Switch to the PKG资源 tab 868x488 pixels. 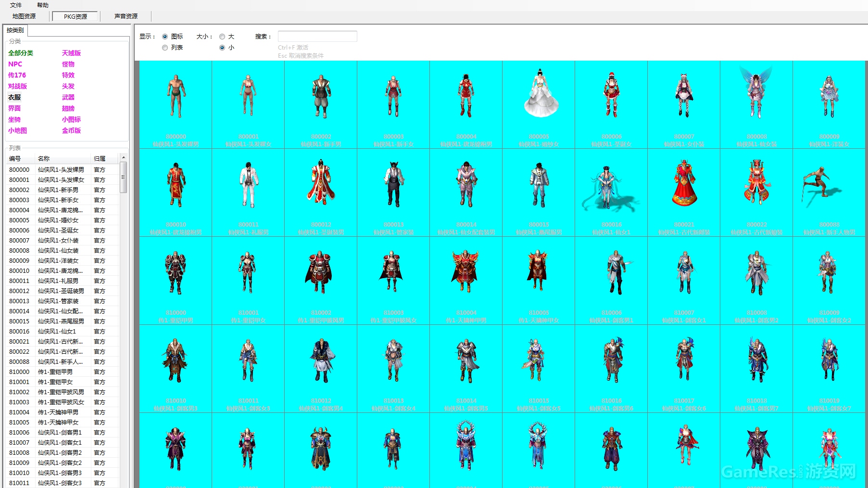coord(75,16)
